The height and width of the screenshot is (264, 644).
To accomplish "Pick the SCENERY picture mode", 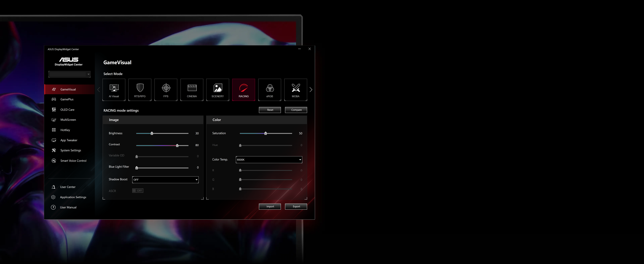I will [218, 90].
